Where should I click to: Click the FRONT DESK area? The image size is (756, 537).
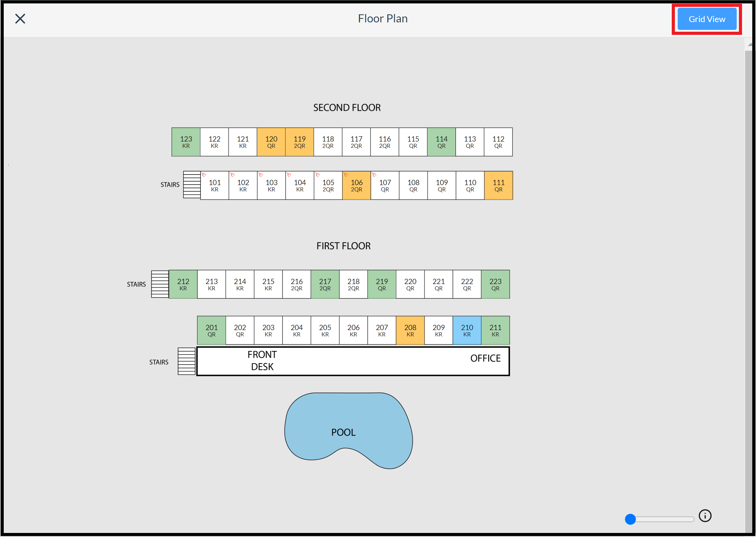tap(261, 360)
